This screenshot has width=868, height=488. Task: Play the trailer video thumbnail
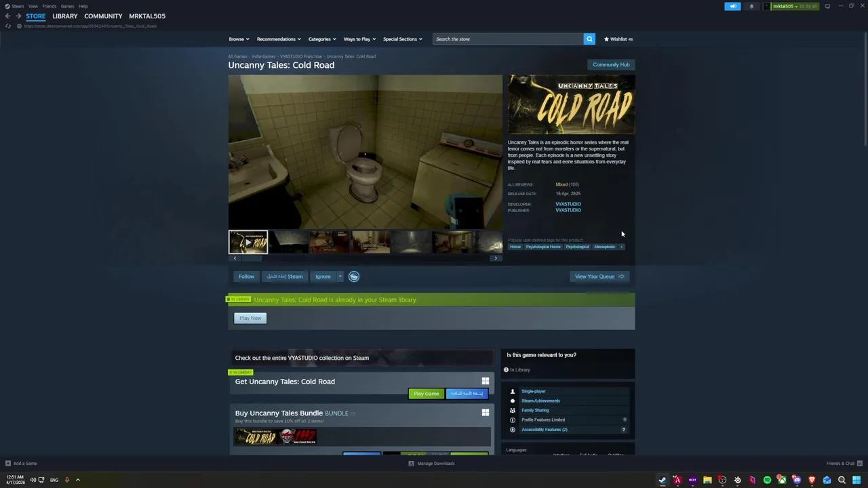click(248, 242)
